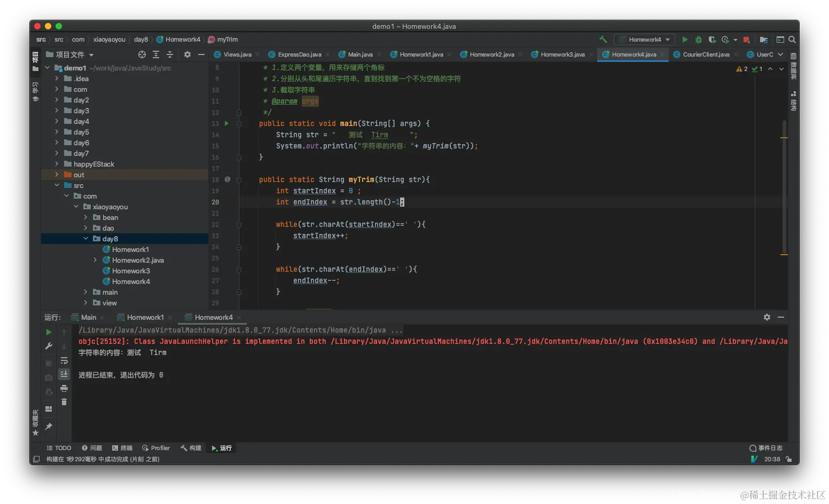Open the TODO tool window

[59, 448]
